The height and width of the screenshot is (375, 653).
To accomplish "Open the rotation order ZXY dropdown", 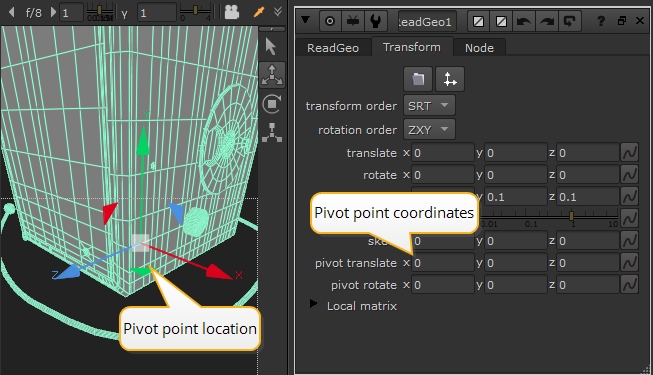I will pos(429,130).
